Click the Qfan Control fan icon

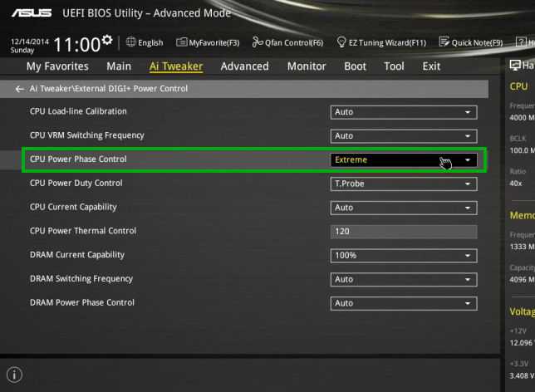258,42
